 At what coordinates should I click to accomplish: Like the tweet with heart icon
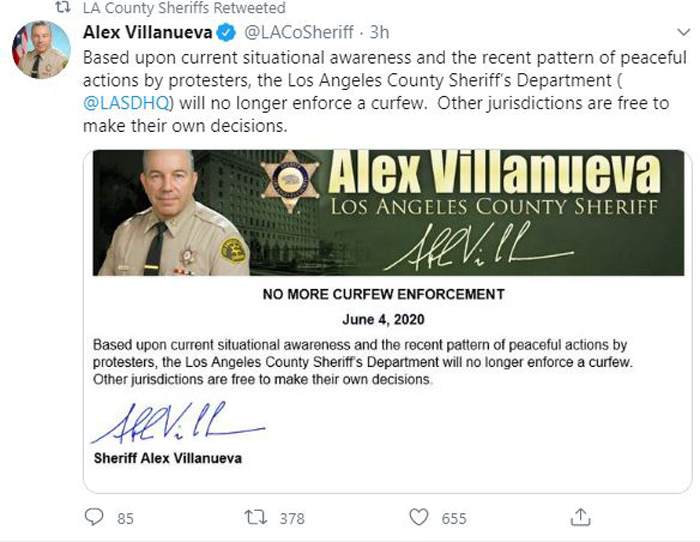point(419,517)
